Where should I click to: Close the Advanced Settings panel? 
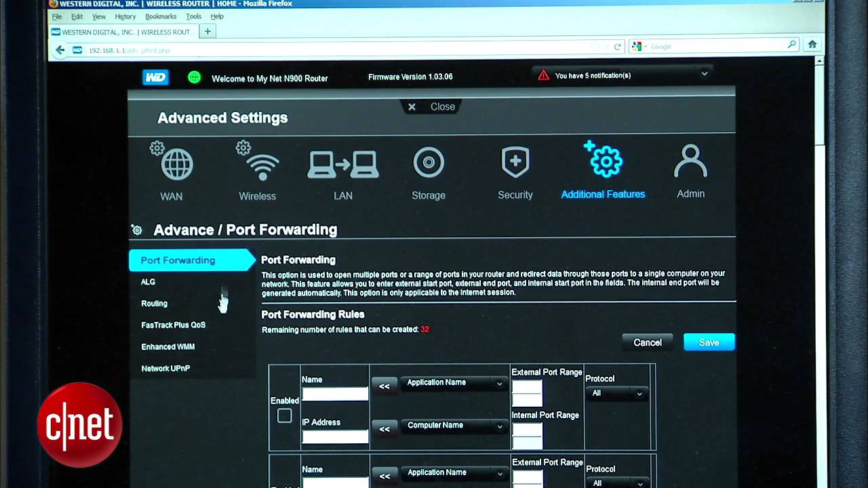[432, 106]
